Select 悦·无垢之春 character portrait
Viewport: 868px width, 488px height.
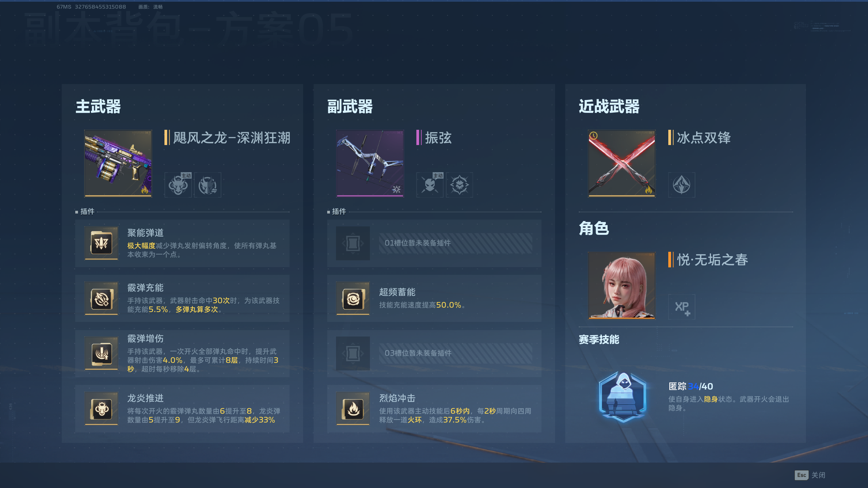(622, 285)
